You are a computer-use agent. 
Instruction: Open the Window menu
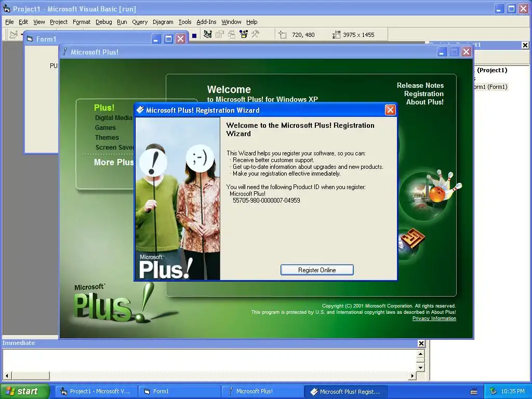(x=231, y=22)
